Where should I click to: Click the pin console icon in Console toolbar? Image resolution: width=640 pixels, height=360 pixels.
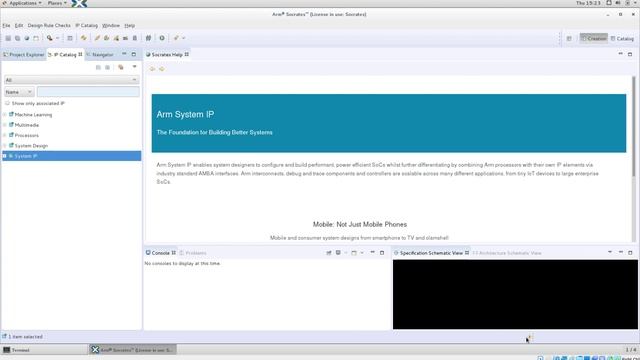(x=329, y=253)
